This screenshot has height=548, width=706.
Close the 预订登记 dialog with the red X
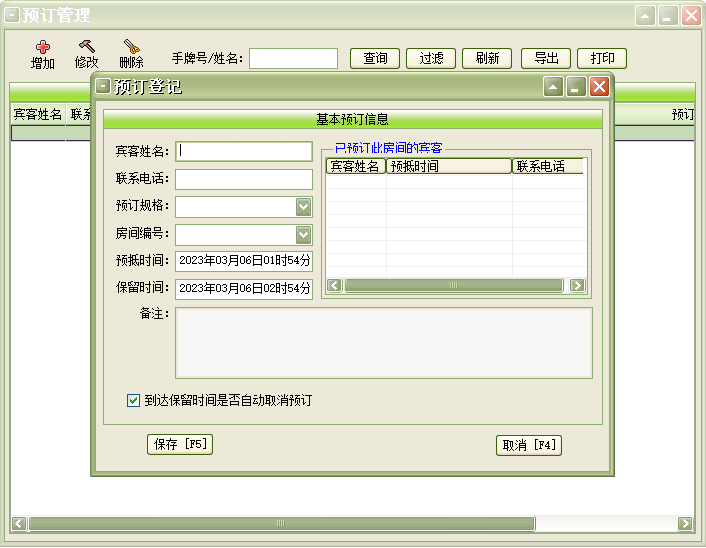click(599, 86)
